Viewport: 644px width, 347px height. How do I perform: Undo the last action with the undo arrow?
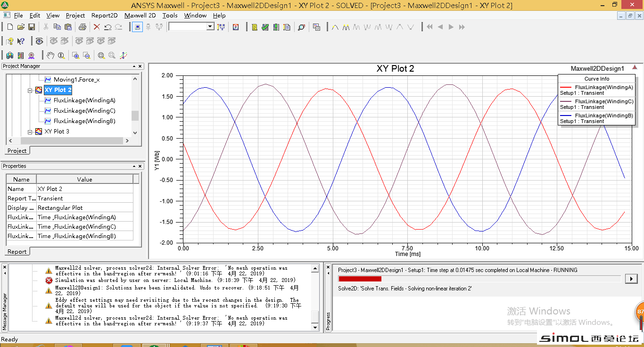pyautogui.click(x=107, y=27)
